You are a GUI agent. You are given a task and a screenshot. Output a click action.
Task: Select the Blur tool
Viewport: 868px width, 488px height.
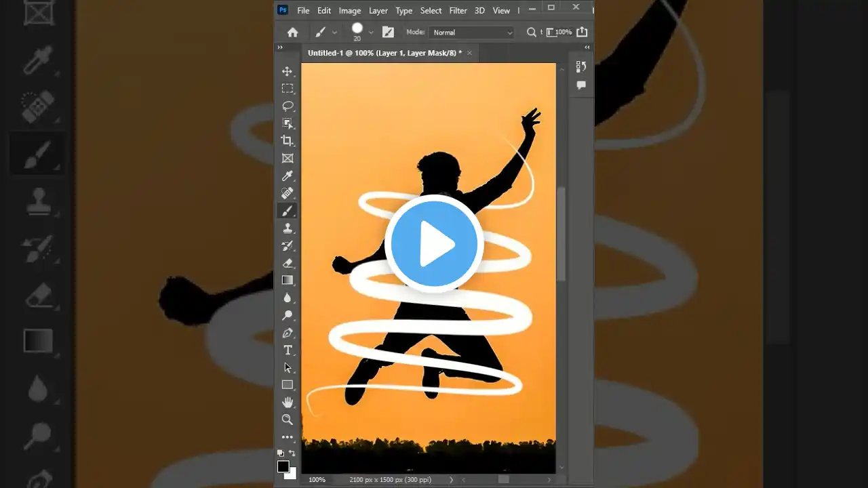coord(288,298)
